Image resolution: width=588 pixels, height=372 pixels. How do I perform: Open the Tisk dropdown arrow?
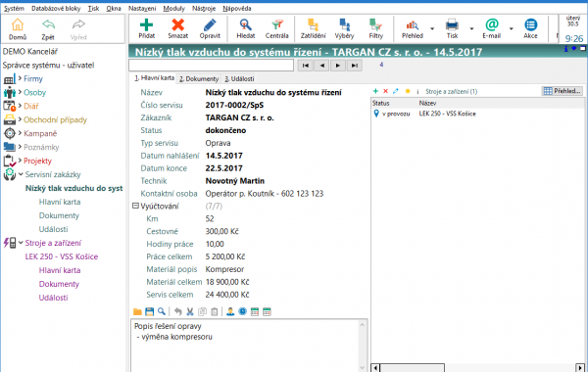point(471,28)
